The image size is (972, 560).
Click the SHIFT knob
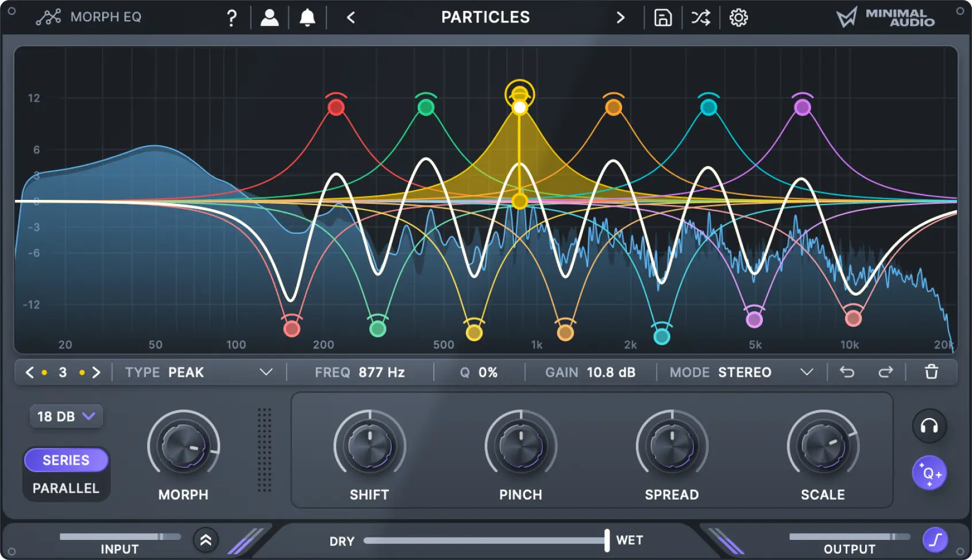click(369, 446)
